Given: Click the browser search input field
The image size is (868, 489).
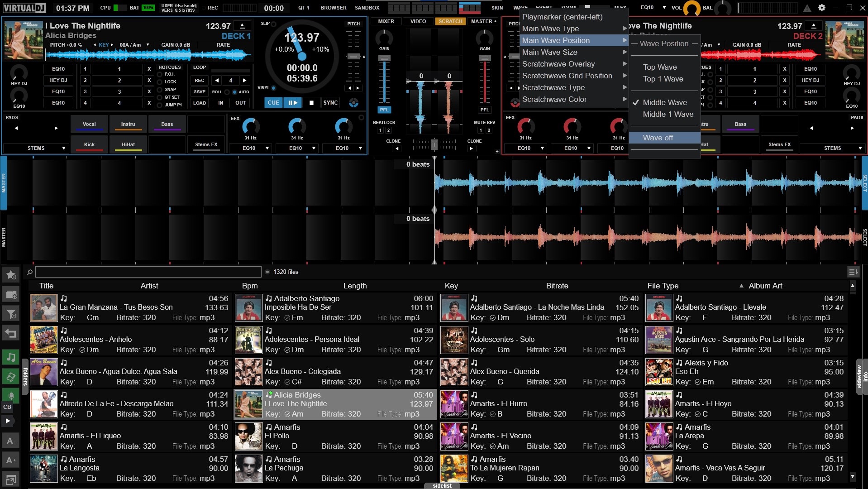Looking at the screenshot, I should (148, 272).
